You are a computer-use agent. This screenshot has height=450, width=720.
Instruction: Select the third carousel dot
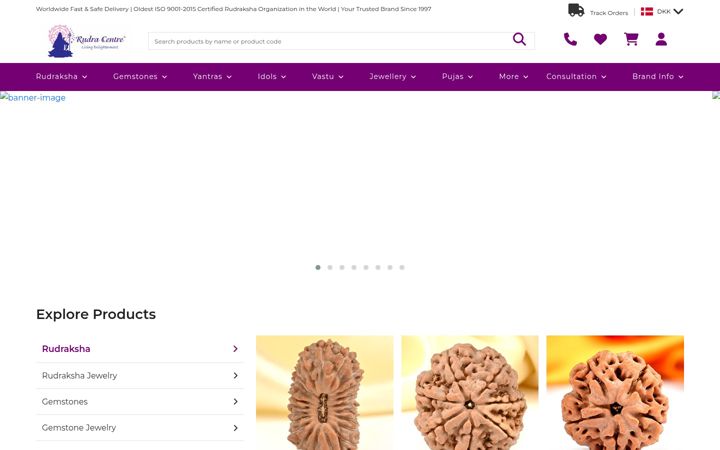coord(342,267)
